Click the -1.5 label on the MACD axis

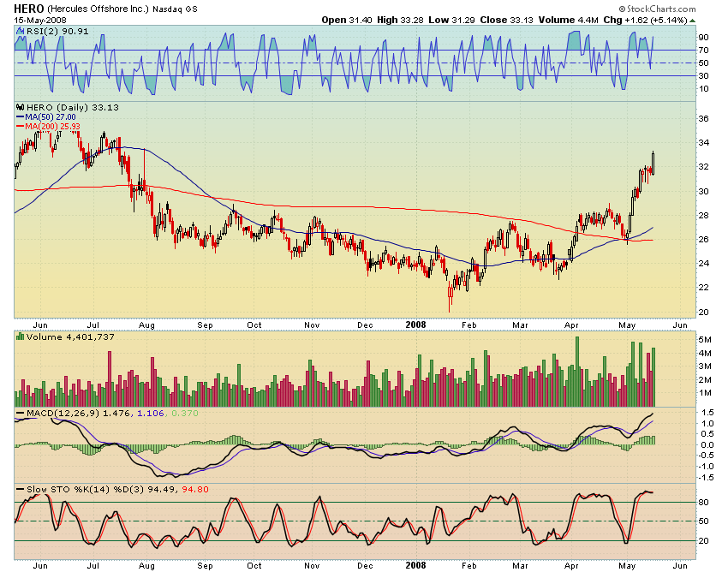point(706,478)
